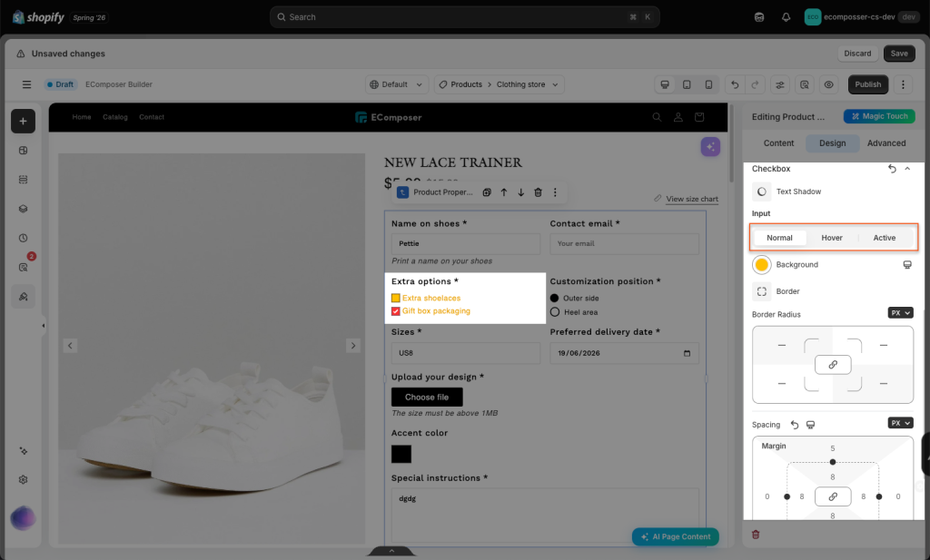The width and height of the screenshot is (930, 560).
Task: Go to next product image arrow
Action: click(353, 346)
